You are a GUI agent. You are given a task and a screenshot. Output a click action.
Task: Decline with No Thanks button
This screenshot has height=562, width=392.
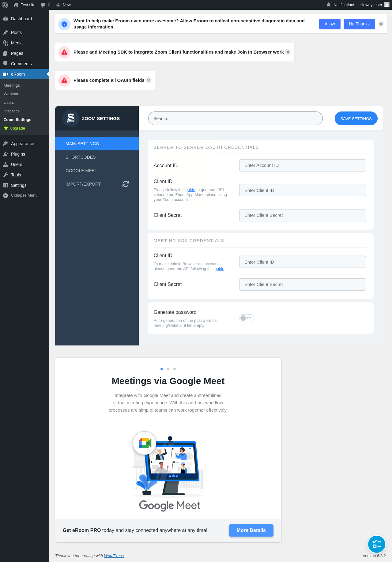pos(359,24)
